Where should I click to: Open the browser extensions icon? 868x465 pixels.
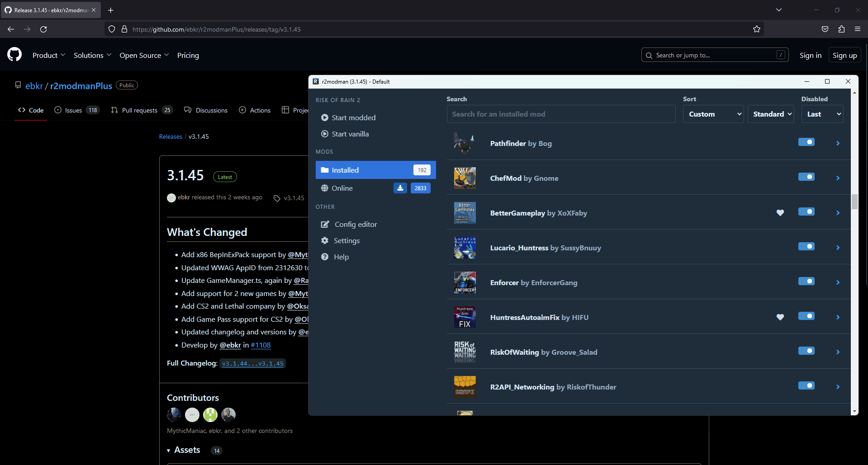point(841,29)
